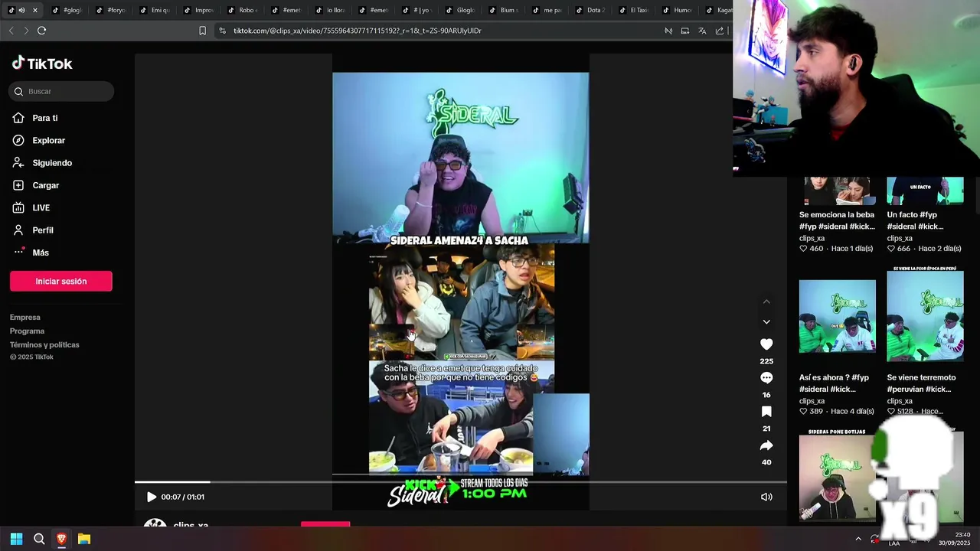Click the browser forward arrow

click(x=26, y=31)
